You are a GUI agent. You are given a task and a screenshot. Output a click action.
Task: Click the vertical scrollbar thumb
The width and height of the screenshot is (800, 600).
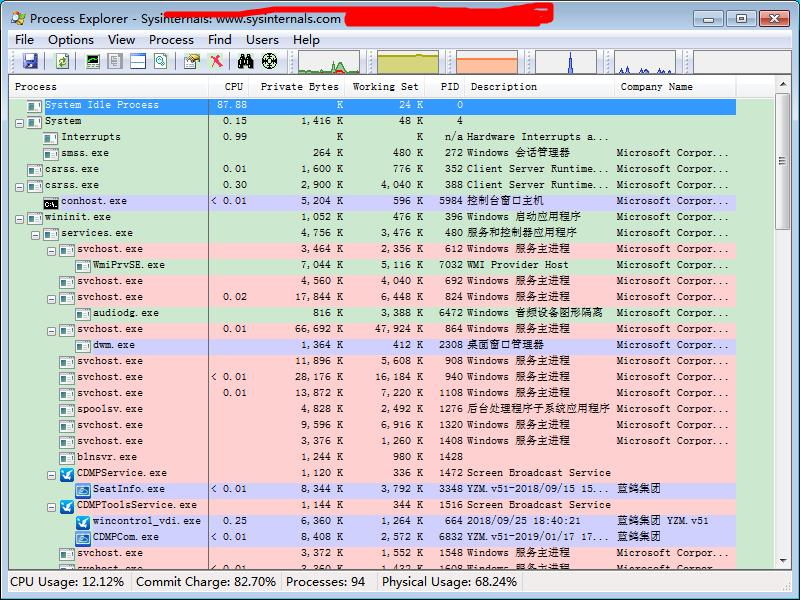(783, 161)
